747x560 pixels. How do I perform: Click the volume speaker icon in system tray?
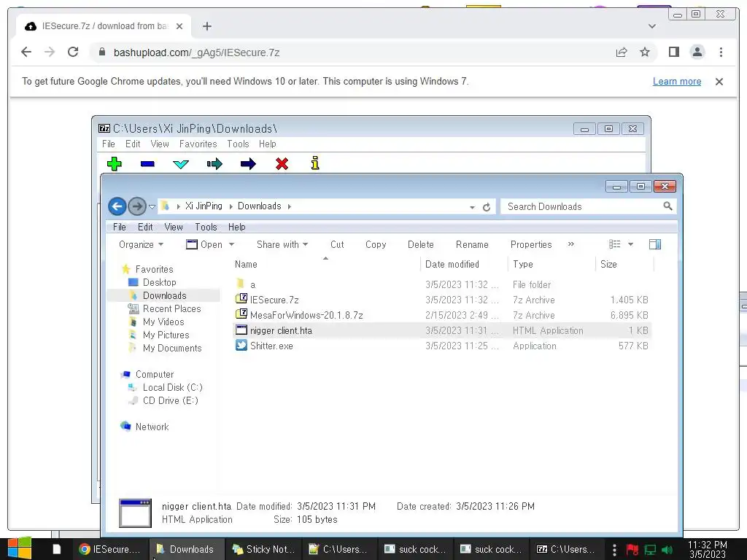pyautogui.click(x=667, y=550)
